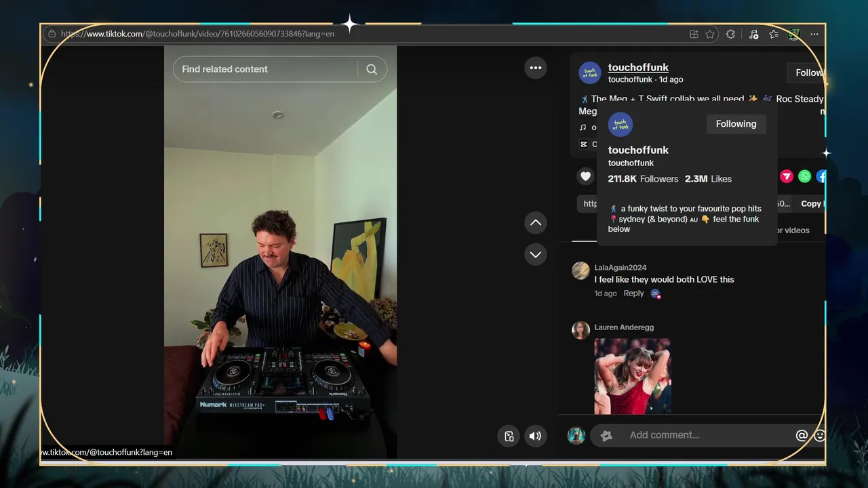Viewport: 868px width, 488px height.
Task: Toggle the auto-scroll icon beside the speaker
Action: (x=509, y=436)
